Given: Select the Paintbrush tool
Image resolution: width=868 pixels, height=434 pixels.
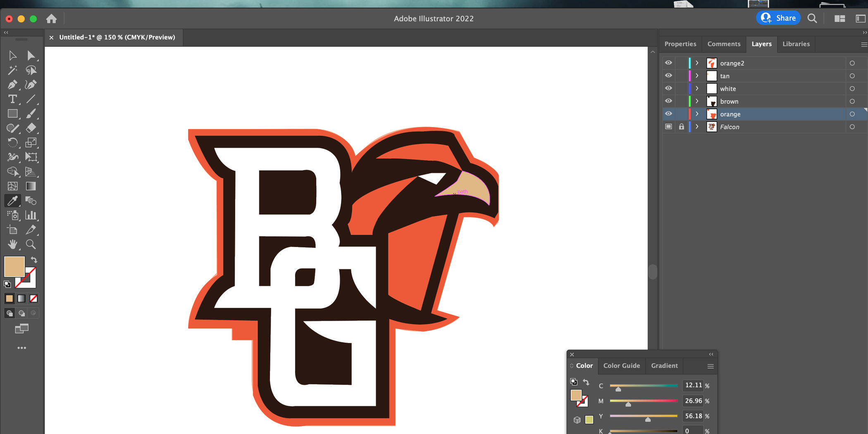Looking at the screenshot, I should coord(31,114).
